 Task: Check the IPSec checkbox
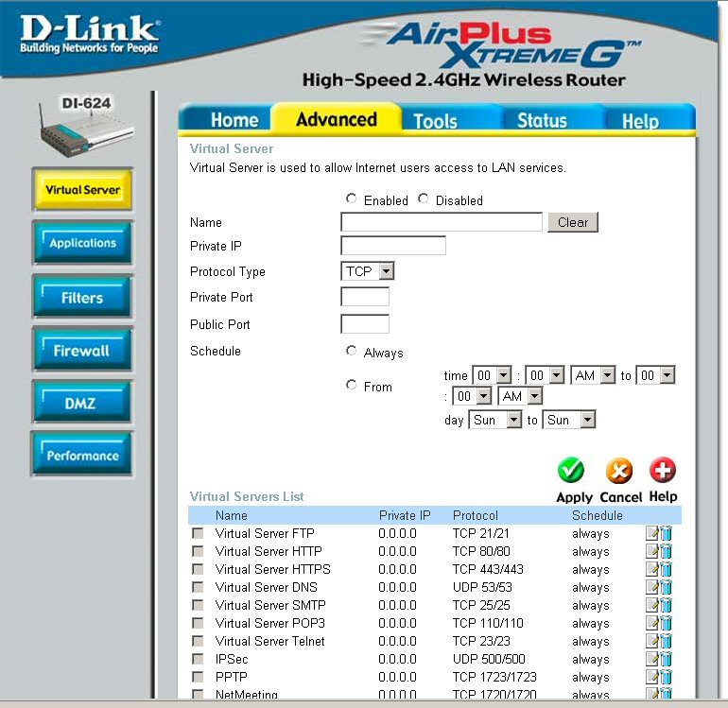(198, 659)
